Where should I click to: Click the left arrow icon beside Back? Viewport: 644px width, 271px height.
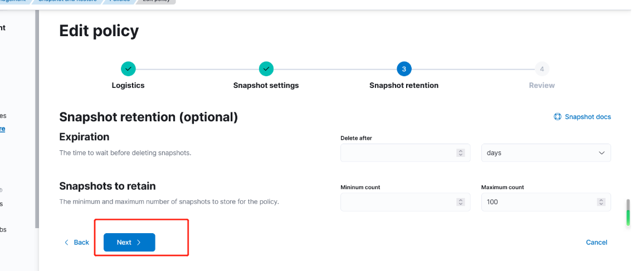66,242
